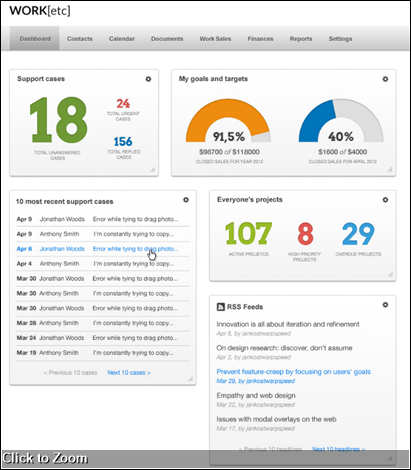Open Apr 8 Jonathan Woods support case
This screenshot has height=470, width=411.
tap(103, 249)
